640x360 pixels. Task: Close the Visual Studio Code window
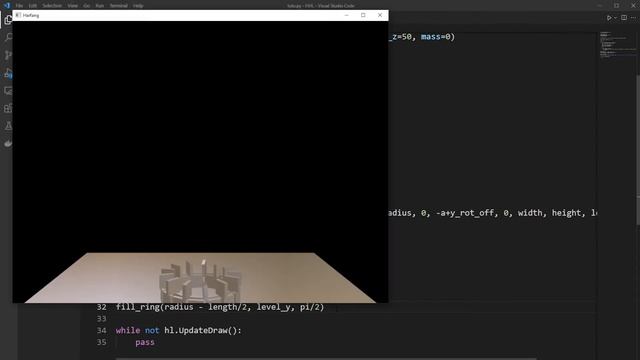(x=633, y=5)
